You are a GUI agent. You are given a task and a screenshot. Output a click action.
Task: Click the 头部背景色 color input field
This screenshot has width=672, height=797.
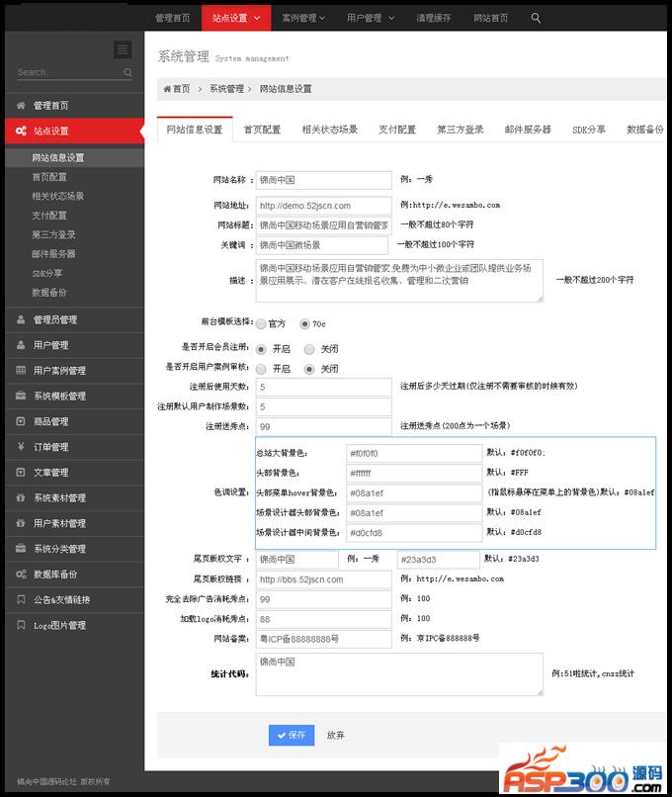point(414,474)
